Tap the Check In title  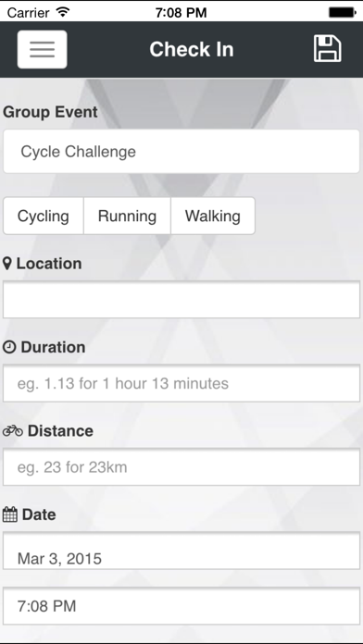point(192,50)
